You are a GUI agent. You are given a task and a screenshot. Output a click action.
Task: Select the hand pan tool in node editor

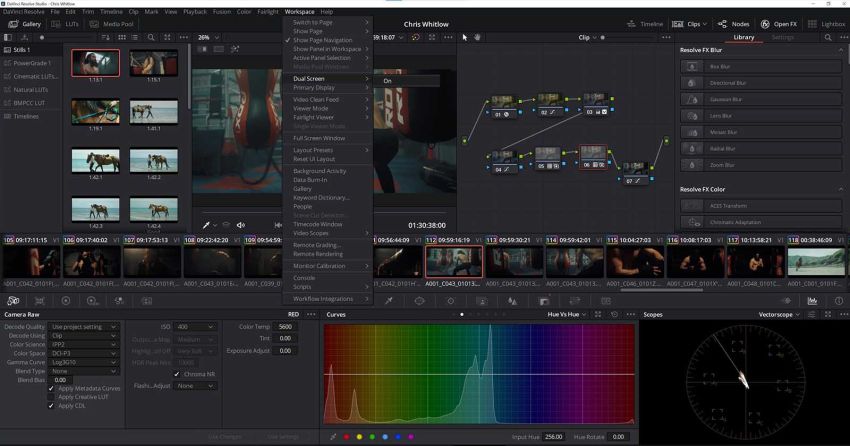[x=478, y=37]
